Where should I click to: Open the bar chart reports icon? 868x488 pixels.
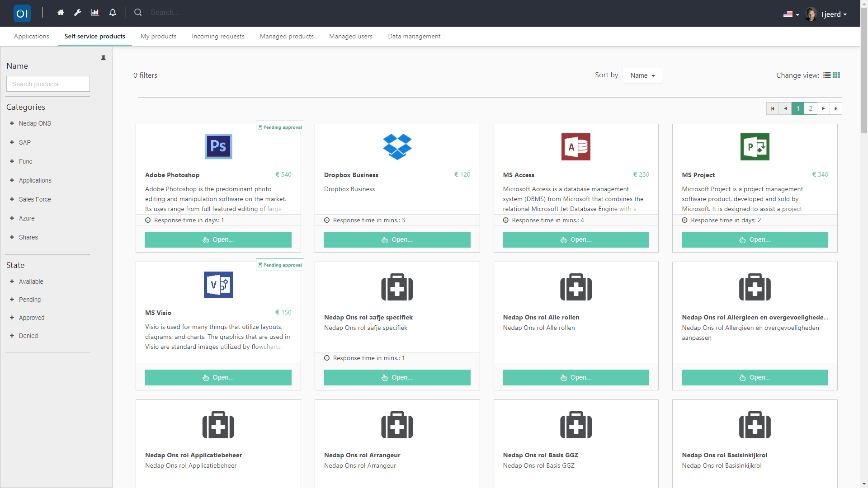coord(95,13)
